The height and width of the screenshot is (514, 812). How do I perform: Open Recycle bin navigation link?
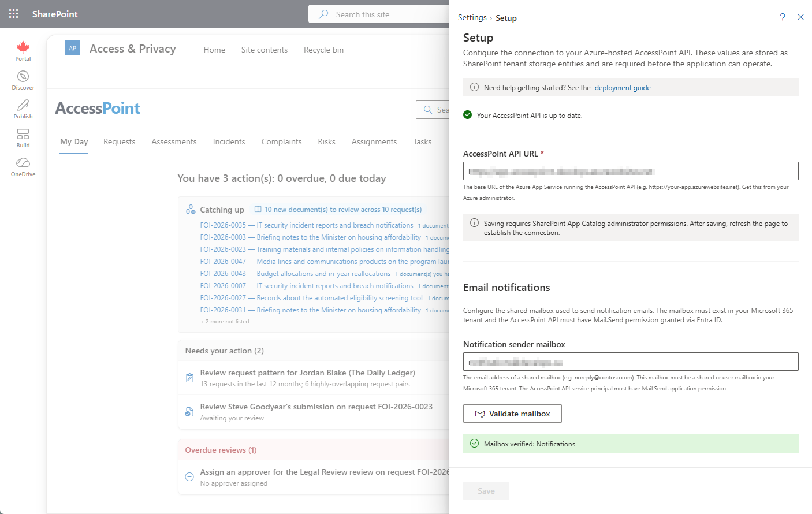323,50
